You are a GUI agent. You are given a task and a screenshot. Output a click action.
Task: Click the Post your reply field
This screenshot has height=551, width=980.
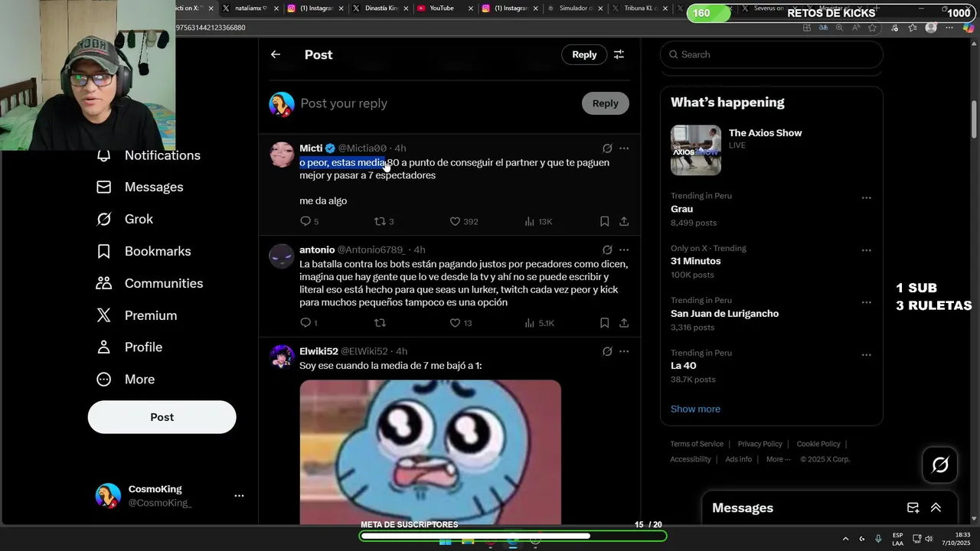[436, 103]
